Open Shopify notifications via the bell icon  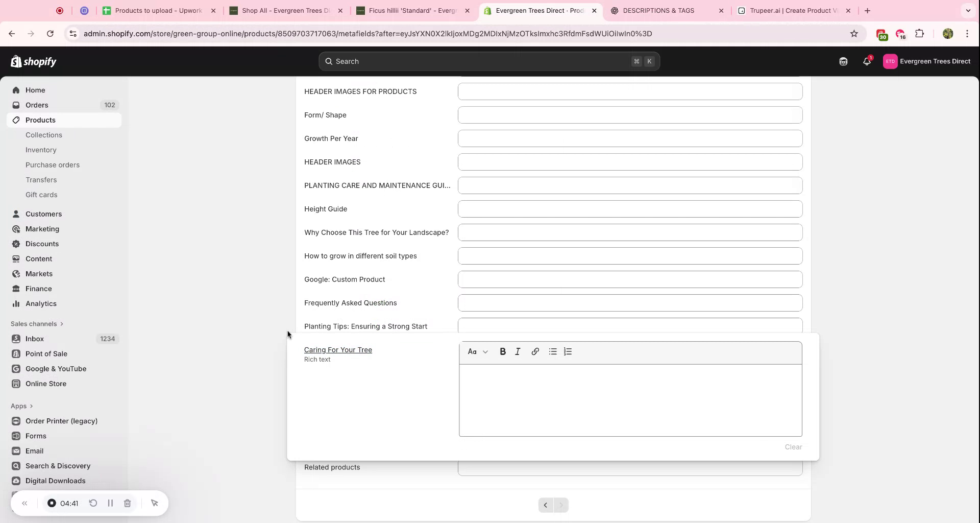[867, 61]
